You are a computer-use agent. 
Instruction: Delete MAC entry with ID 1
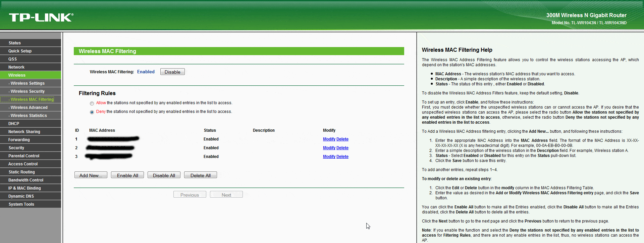(x=342, y=139)
